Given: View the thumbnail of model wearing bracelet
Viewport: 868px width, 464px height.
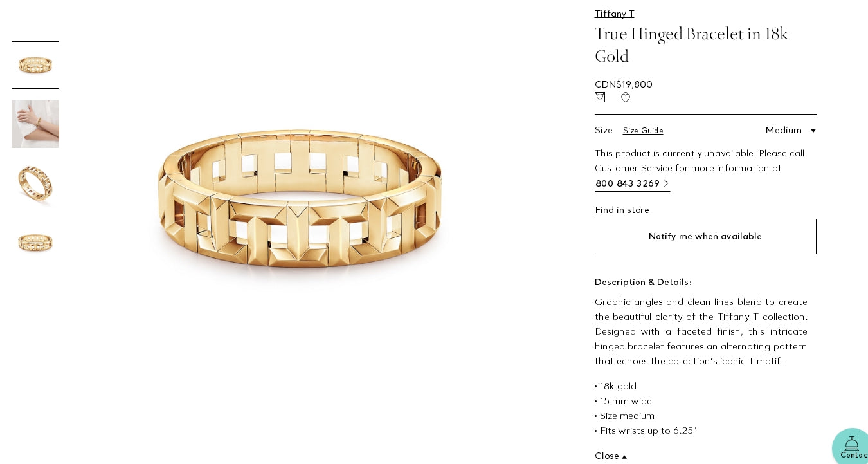Looking at the screenshot, I should point(35,124).
